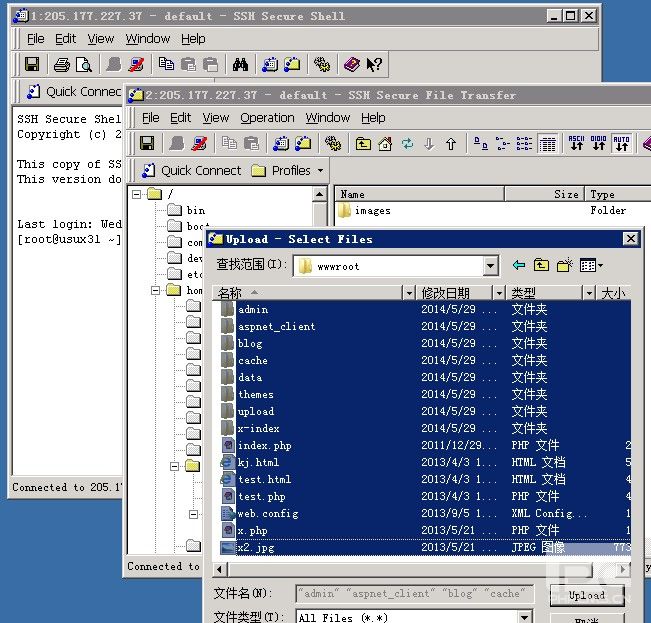Image resolution: width=651 pixels, height=623 pixels.
Task: Click Quick Connect in File Transfer window
Action: tap(191, 171)
